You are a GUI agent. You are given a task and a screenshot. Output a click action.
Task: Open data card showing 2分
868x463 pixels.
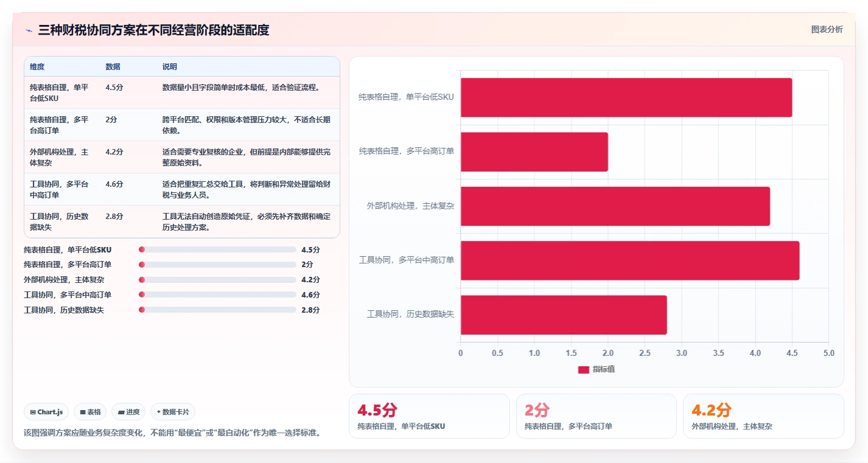[597, 416]
